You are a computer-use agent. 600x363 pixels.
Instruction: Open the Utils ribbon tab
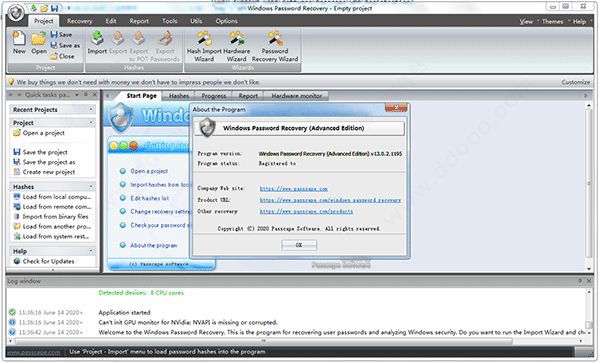196,21
